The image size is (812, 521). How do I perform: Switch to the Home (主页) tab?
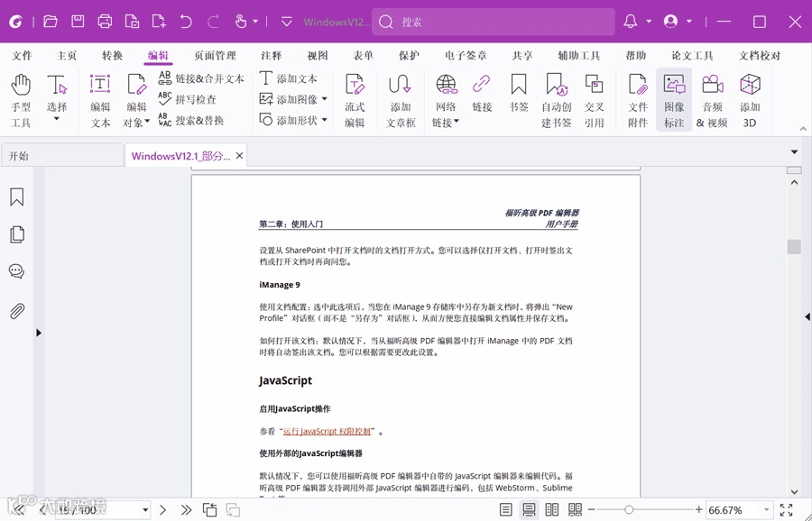67,55
